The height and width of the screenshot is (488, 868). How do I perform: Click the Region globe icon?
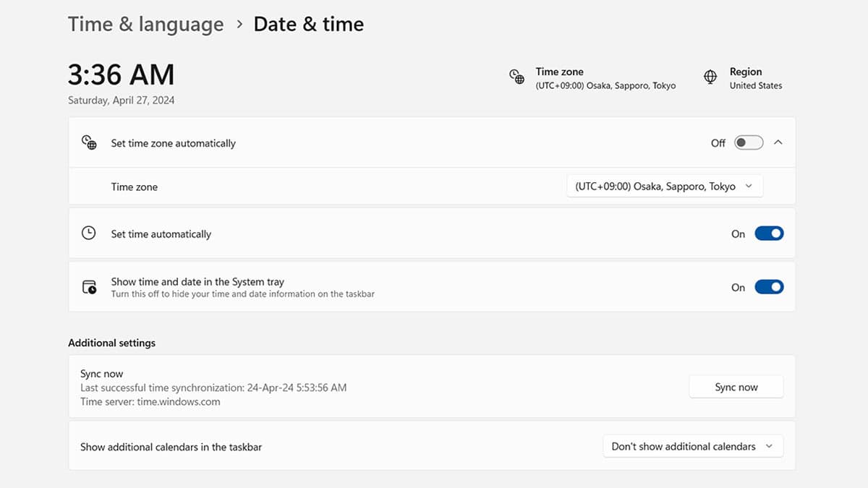(710, 77)
